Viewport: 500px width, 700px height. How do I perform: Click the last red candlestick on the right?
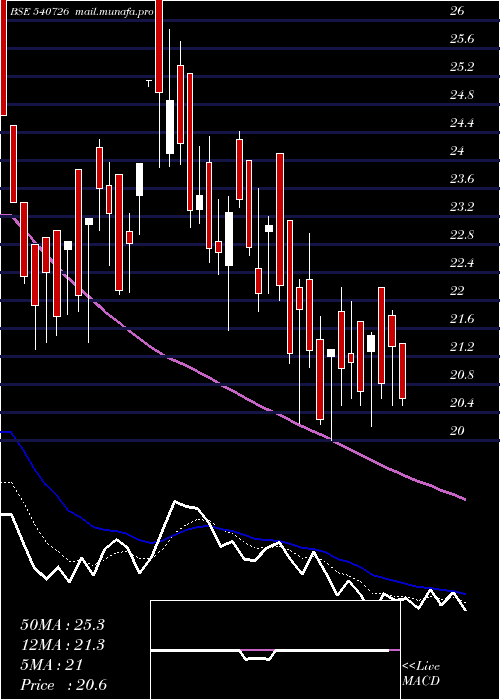coord(402,371)
